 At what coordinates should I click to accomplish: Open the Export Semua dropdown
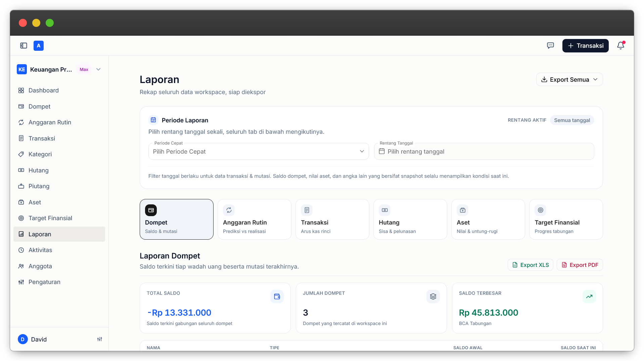coord(569,80)
